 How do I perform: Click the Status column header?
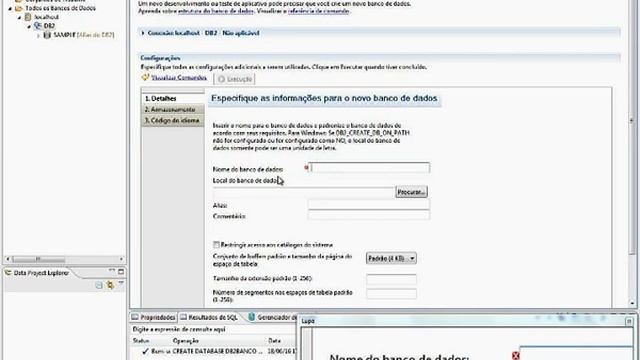[x=141, y=340]
